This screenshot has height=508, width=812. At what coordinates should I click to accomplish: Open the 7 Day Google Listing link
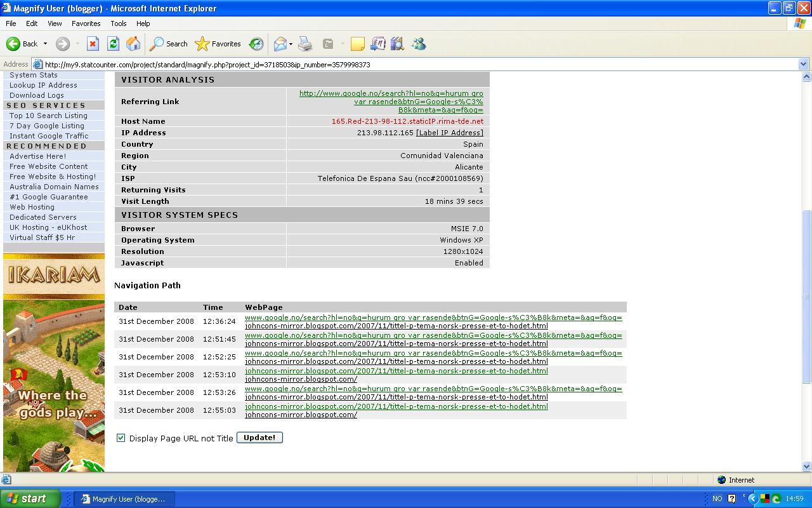[47, 126]
